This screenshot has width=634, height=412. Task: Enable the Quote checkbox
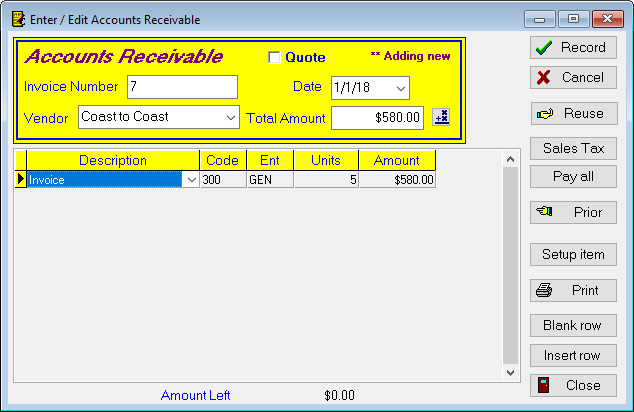(274, 57)
